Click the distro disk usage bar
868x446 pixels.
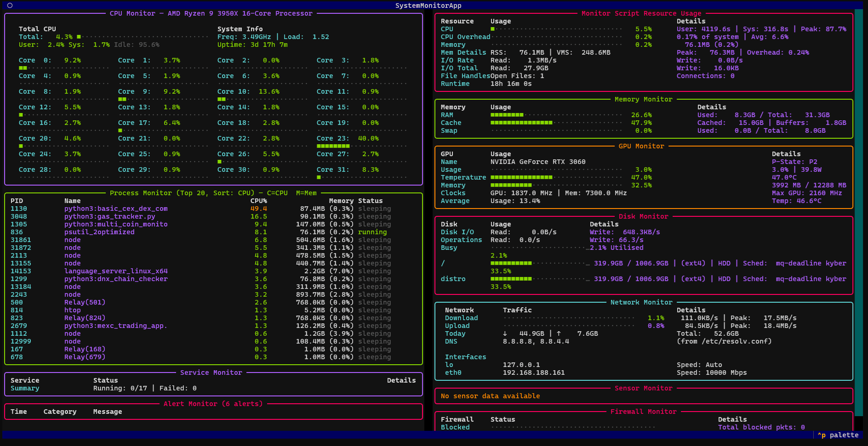(540, 279)
